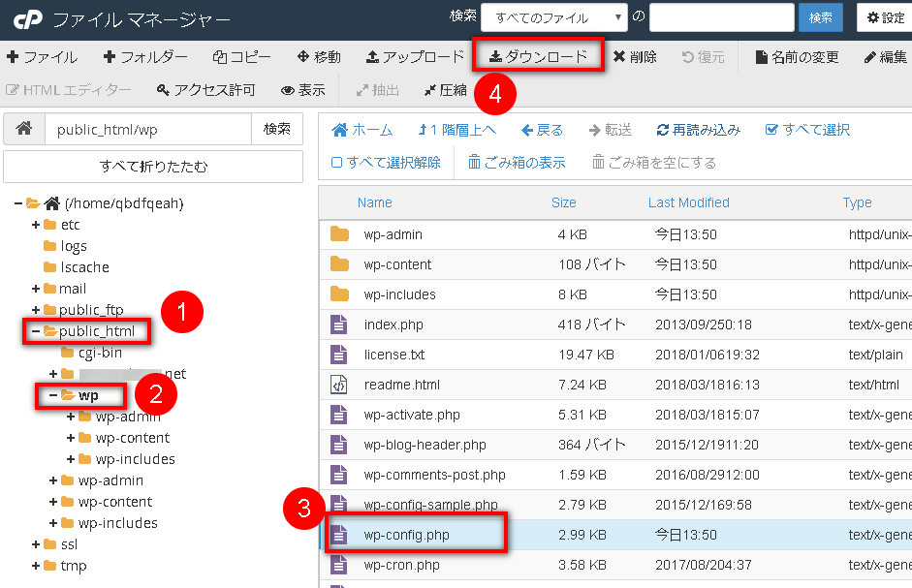Click 再読み込み reload link
Viewport: 912px width, 588px height.
[x=699, y=130]
